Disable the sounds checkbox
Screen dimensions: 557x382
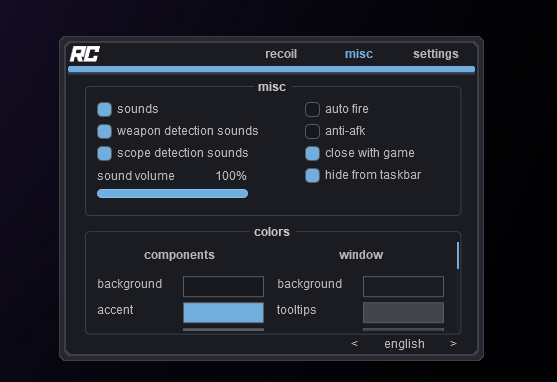pos(104,109)
